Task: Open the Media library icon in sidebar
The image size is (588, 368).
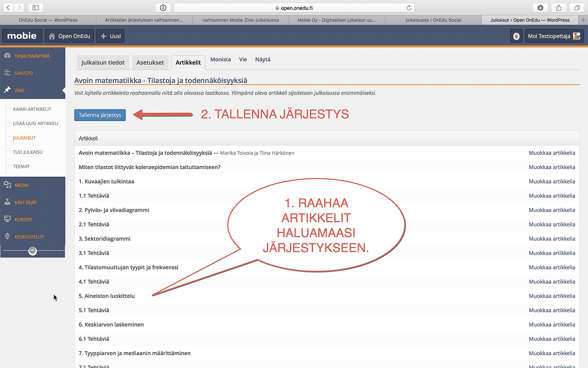Action: coord(7,185)
